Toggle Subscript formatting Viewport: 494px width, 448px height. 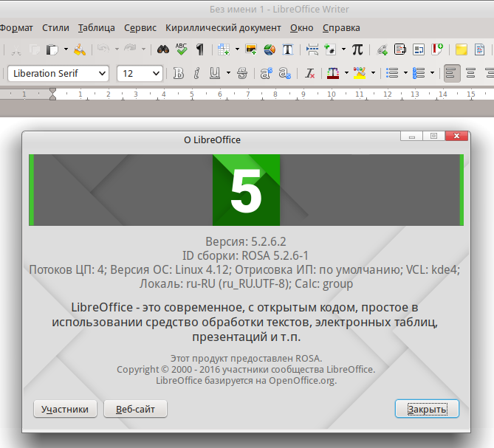[x=284, y=73]
